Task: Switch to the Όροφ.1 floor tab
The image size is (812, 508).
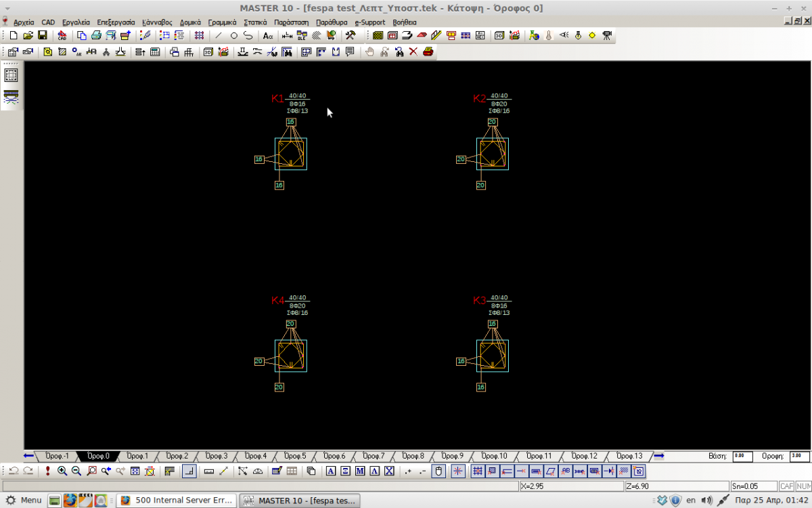Action: (137, 456)
